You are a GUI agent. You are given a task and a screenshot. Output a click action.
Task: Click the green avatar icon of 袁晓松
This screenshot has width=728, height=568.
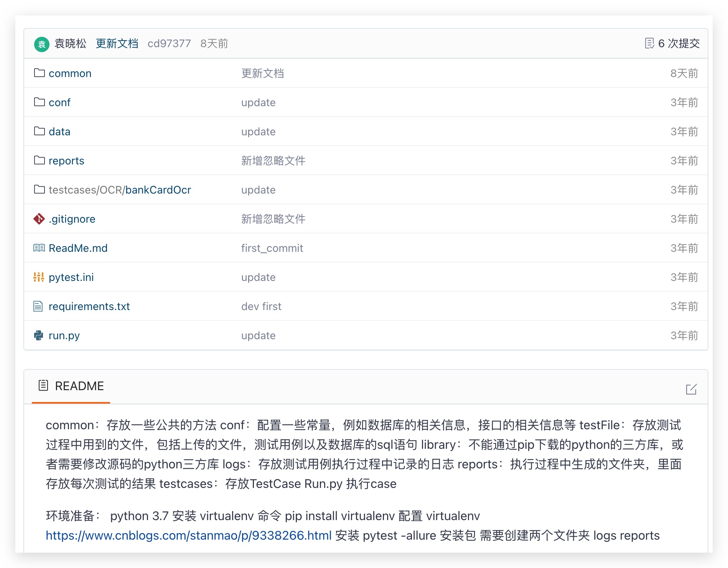[41, 44]
